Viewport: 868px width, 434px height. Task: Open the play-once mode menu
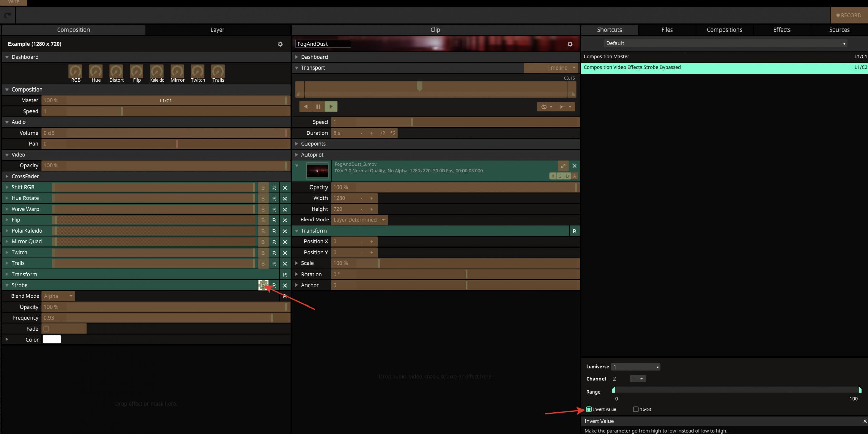pyautogui.click(x=566, y=107)
